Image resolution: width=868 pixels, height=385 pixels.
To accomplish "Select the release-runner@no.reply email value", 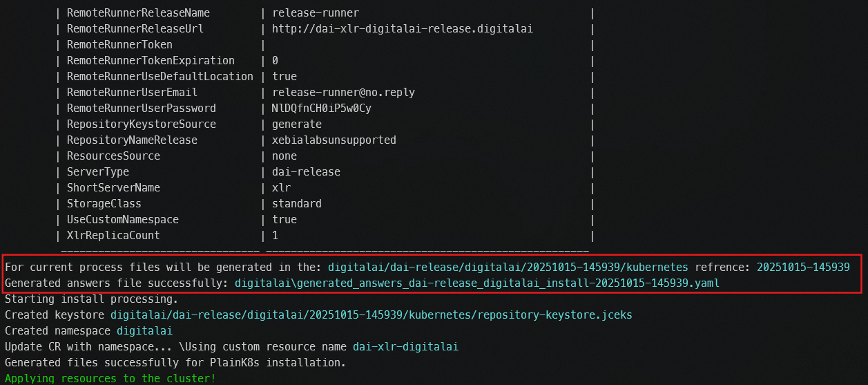I will click(343, 93).
